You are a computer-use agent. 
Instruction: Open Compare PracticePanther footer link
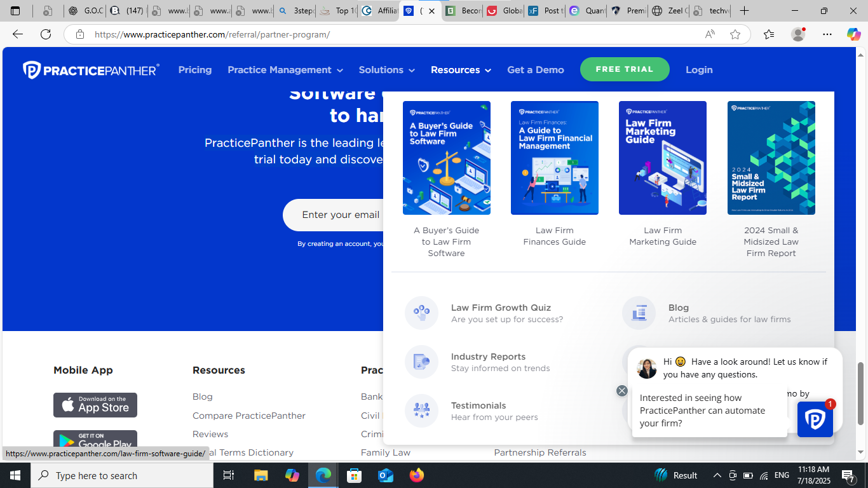(249, 416)
